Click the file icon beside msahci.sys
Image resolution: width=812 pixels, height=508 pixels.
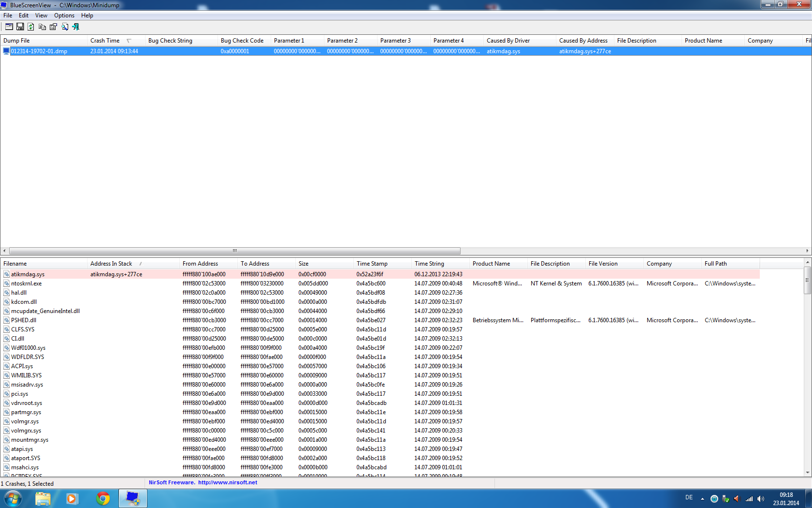pyautogui.click(x=7, y=467)
